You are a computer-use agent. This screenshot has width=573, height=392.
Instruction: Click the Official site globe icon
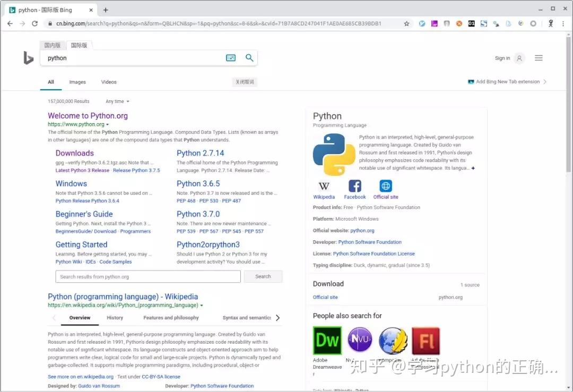[386, 186]
